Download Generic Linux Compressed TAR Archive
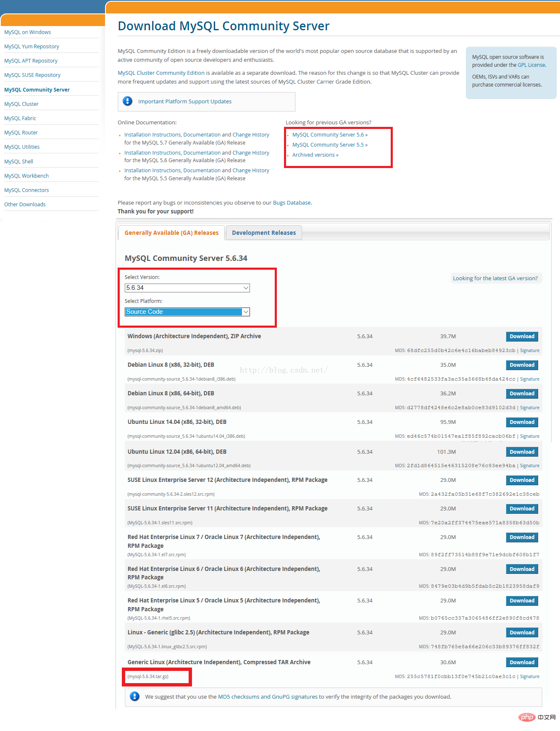 pos(522,663)
